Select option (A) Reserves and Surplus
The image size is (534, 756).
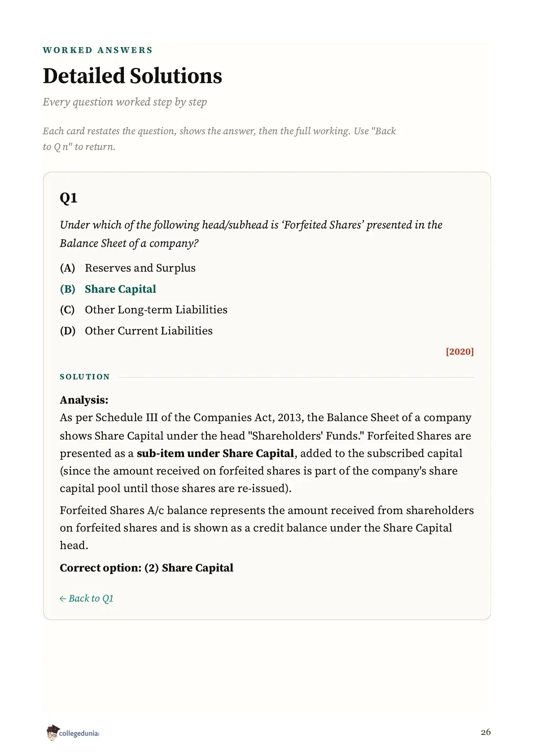point(128,268)
